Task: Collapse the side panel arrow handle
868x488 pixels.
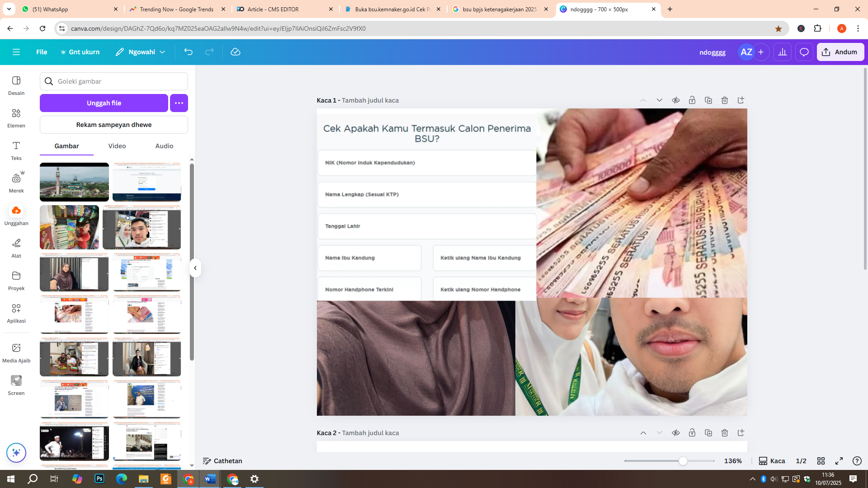Action: tap(195, 268)
